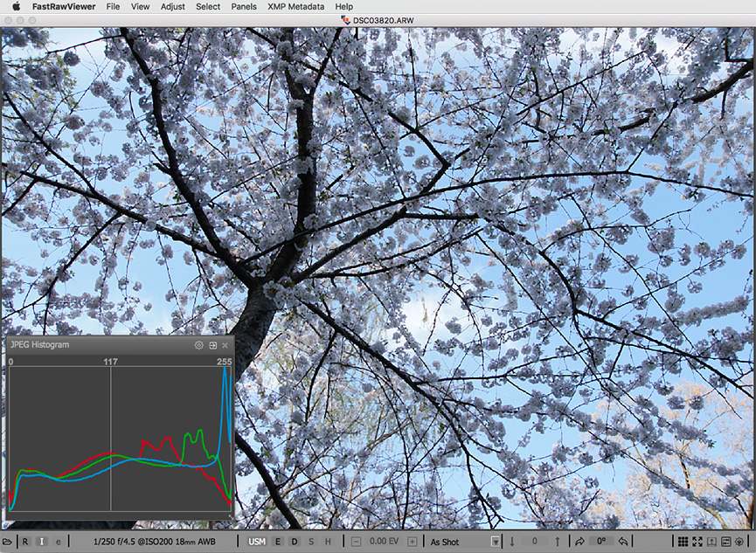The image size is (756, 553).
Task: Open the thumbnail grid view
Action: pyautogui.click(x=683, y=542)
